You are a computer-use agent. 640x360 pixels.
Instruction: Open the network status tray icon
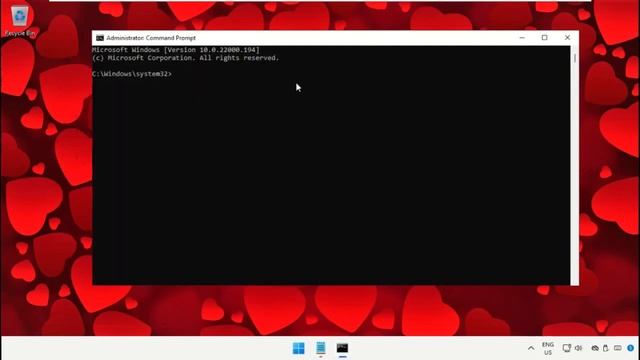(x=567, y=348)
